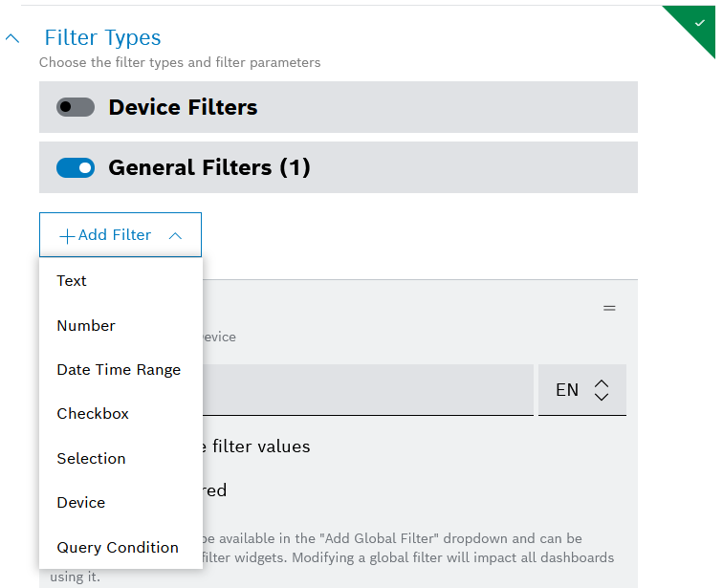Disable the General Filters toggle switch
Viewport: 723px width, 588px height.
76,167
